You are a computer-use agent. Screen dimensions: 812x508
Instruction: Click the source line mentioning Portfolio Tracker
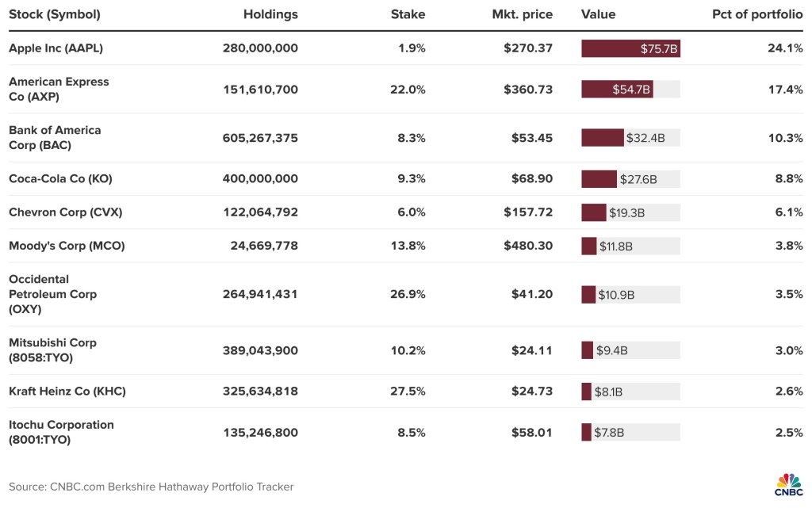(x=151, y=487)
